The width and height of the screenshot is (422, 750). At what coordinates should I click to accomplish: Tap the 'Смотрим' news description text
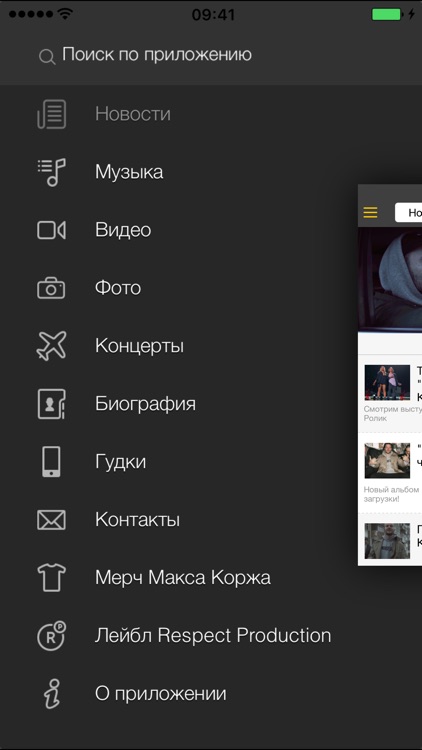pos(392,413)
